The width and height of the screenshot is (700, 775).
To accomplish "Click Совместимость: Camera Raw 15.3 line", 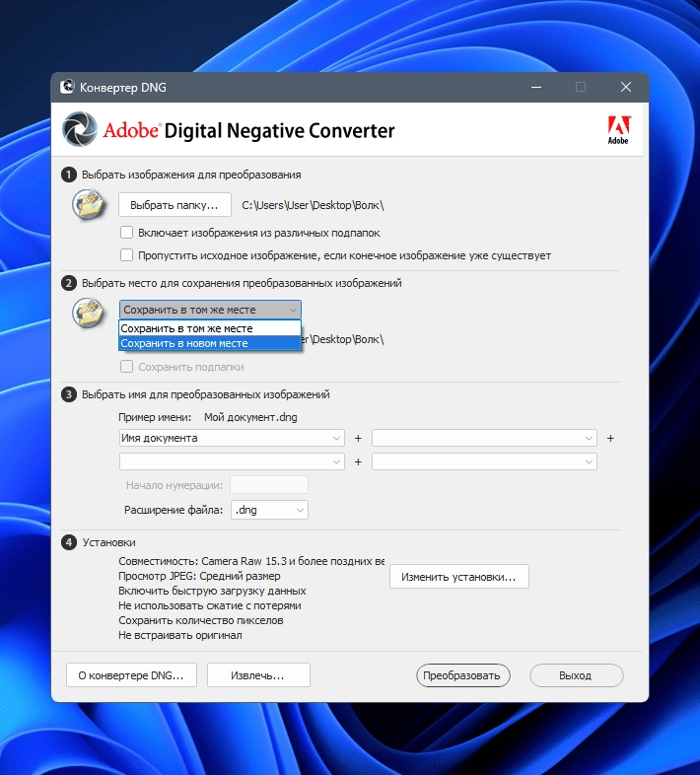I will (251, 561).
